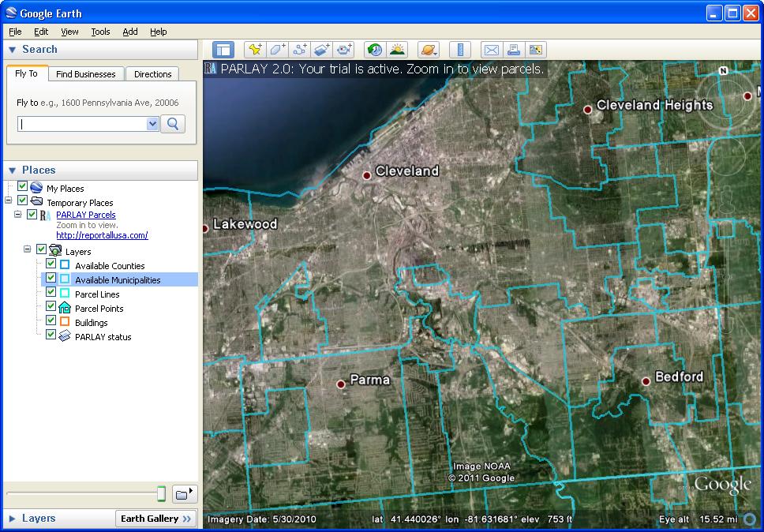The image size is (764, 532).
Task: Print the current view
Action: (514, 50)
